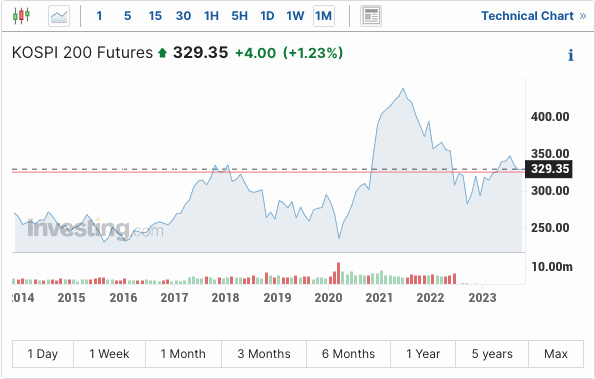Select the 1 minute interval

(x=99, y=16)
